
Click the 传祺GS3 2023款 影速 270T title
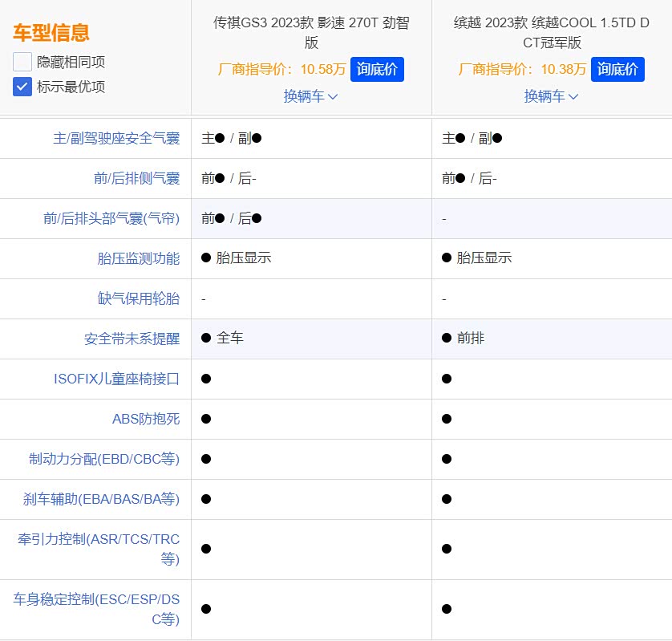point(312,33)
